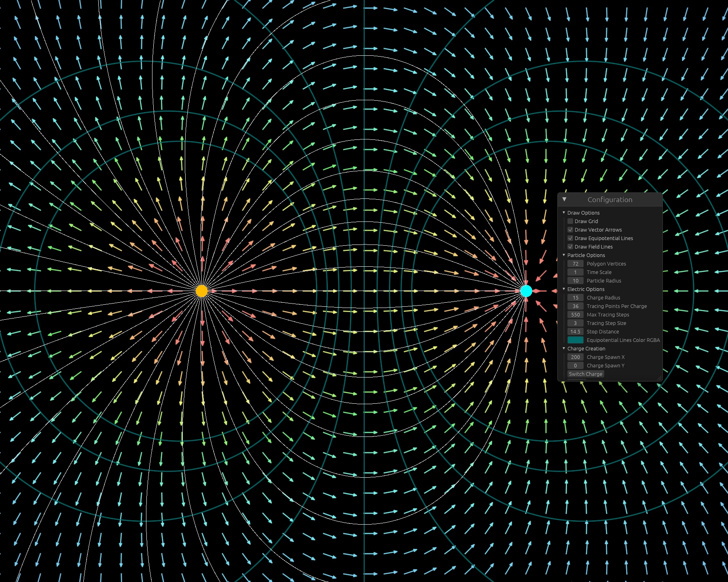
Task: Focus the Max Tracing Steps field
Action: pos(576,314)
